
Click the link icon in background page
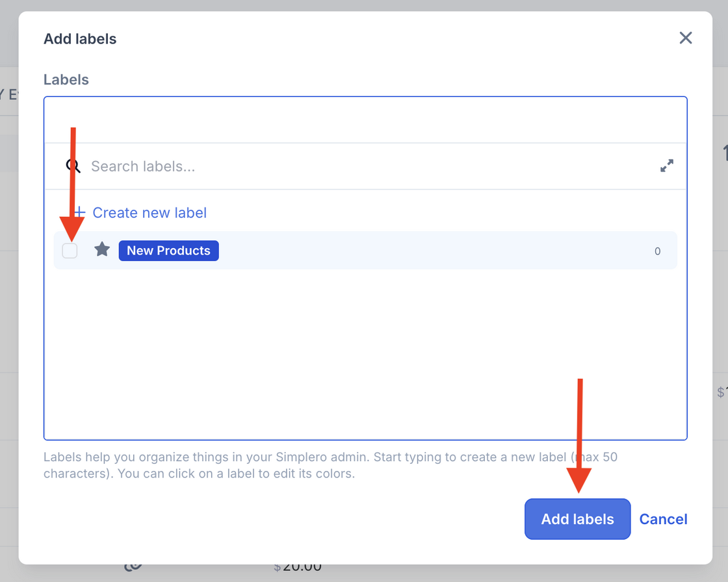tap(133, 567)
